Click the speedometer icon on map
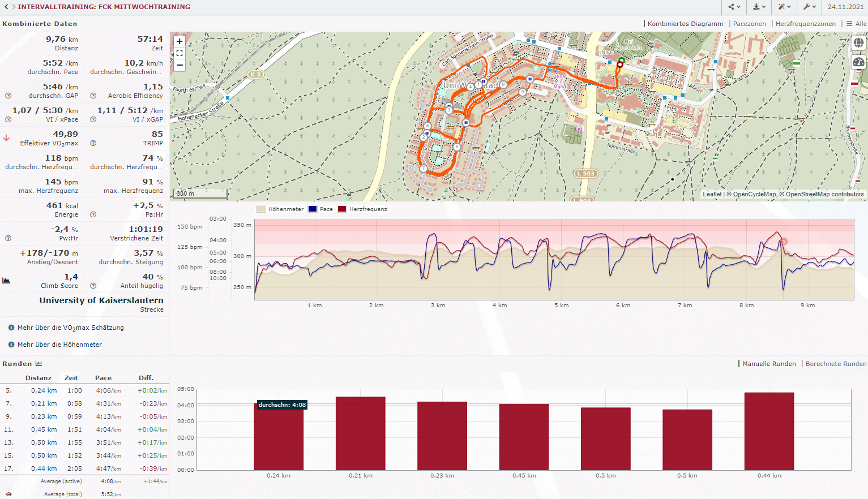Screen dimensions: 868x499 point(858,62)
